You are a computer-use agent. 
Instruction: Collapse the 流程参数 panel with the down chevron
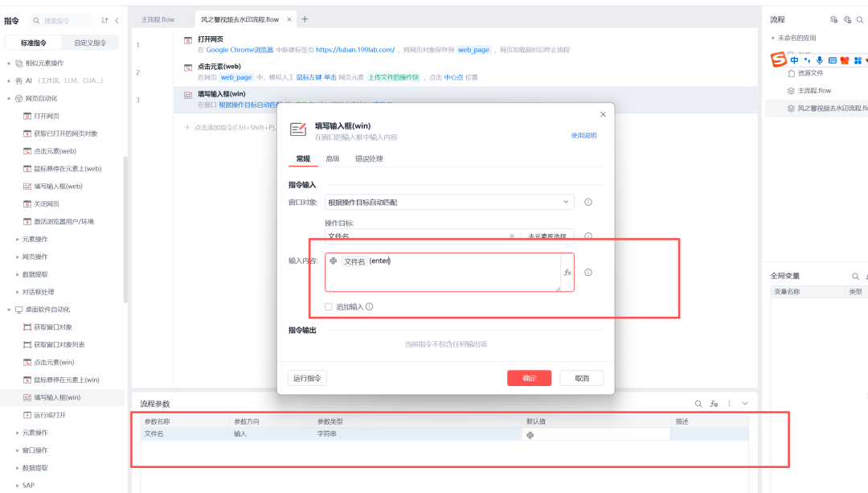(745, 404)
